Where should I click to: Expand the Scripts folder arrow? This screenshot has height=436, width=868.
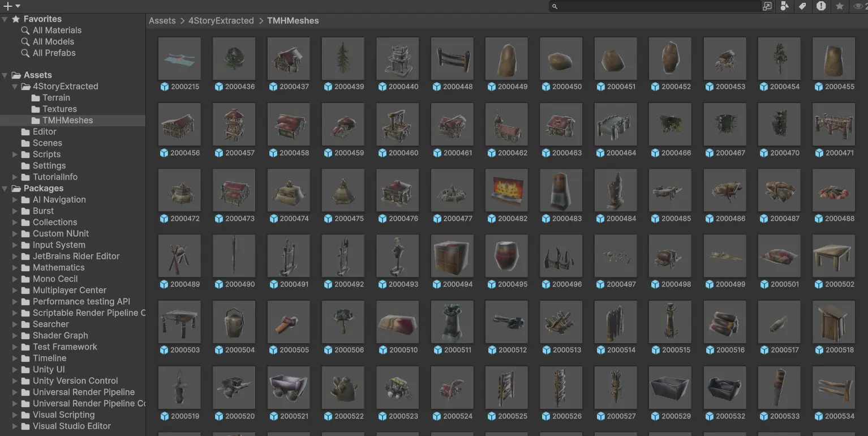(x=15, y=155)
